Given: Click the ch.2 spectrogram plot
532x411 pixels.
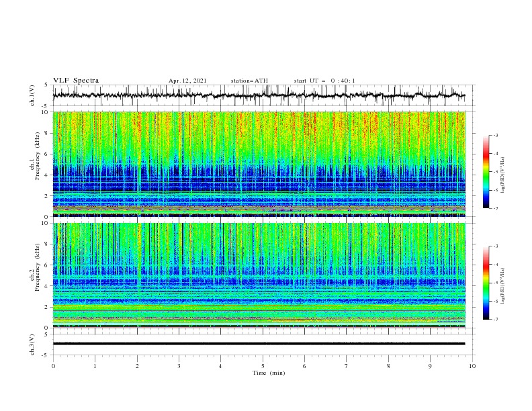Looking at the screenshot, I should point(259,275).
